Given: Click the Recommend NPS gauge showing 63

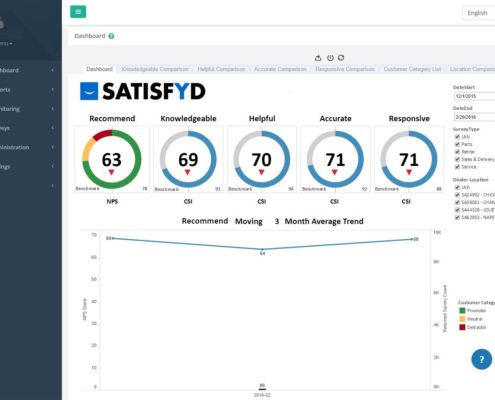Looking at the screenshot, I should [112, 159].
